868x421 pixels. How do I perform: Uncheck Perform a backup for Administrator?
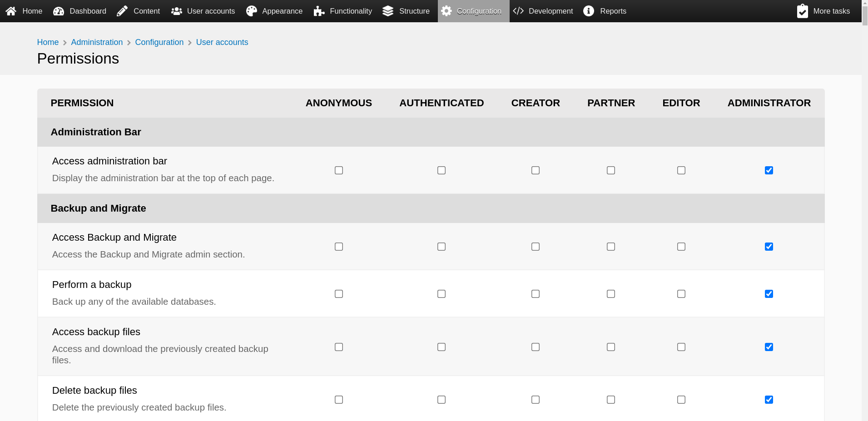769,294
